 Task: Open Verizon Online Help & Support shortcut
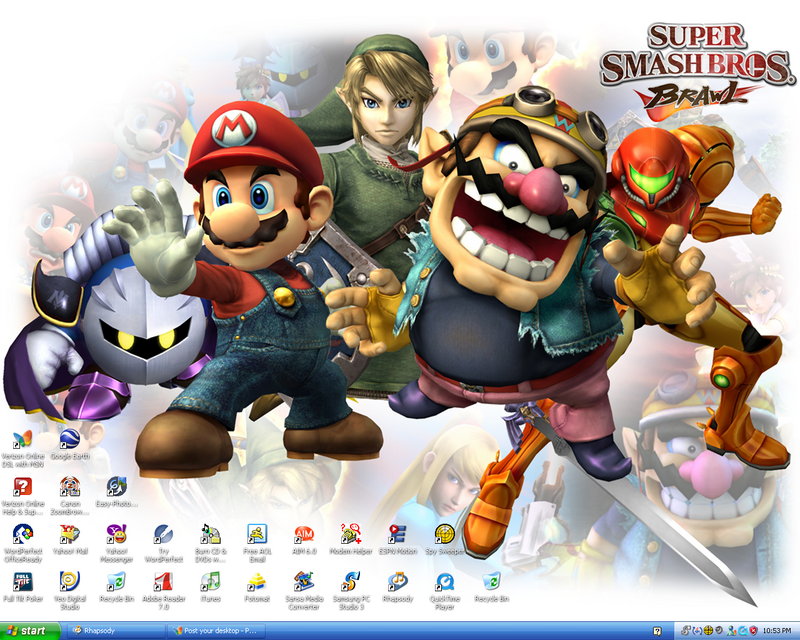point(23,496)
